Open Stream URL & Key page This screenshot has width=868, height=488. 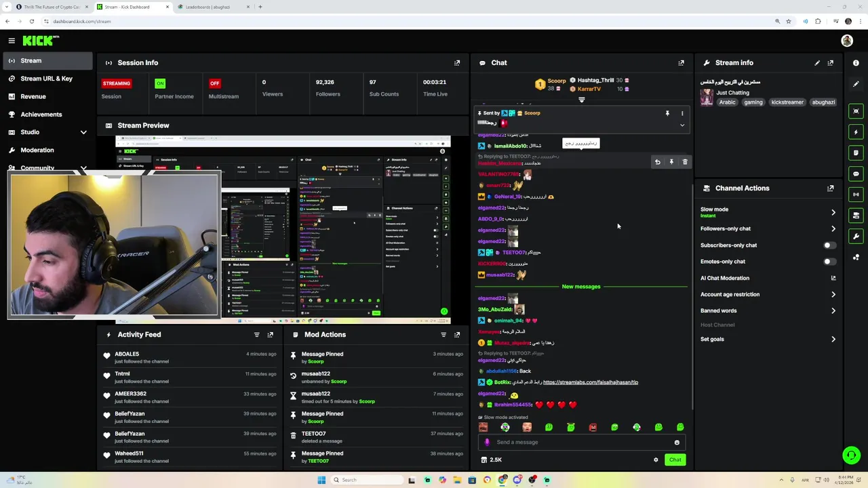pyautogui.click(x=46, y=79)
